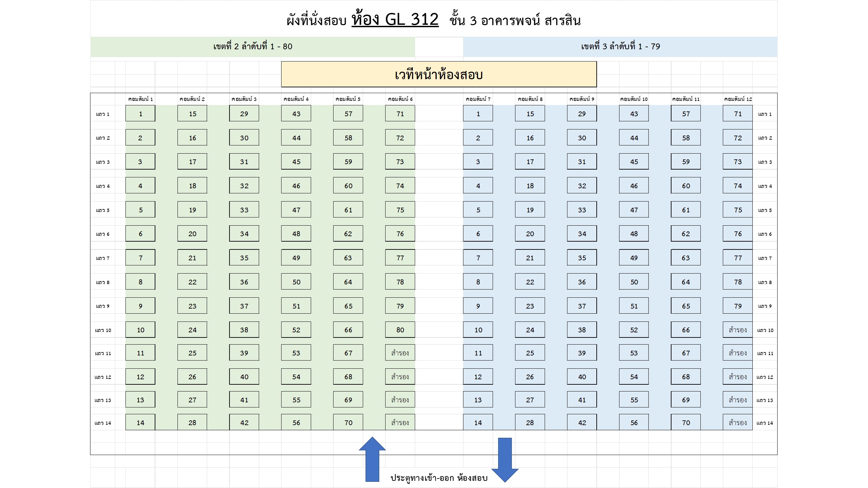Select the yellow stage box เวทีหน้าห้องสอบ
This screenshot has height=488, width=868.
[439, 74]
